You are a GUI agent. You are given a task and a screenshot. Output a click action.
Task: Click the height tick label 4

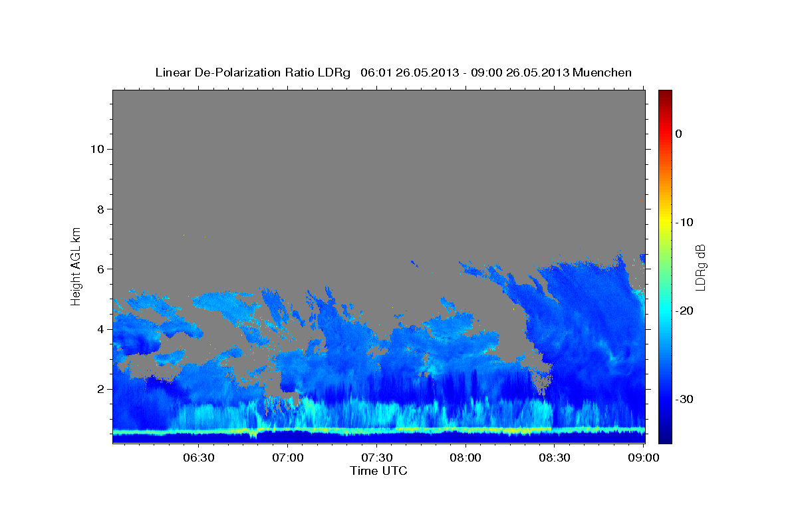(x=100, y=329)
